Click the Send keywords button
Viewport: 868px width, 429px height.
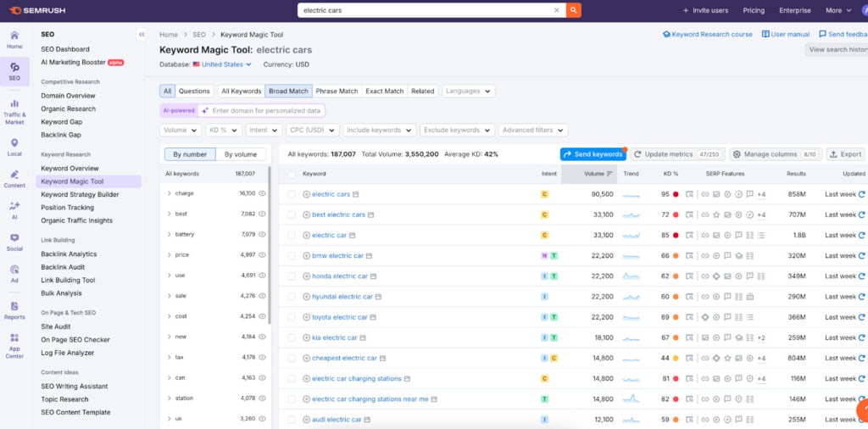[593, 154]
